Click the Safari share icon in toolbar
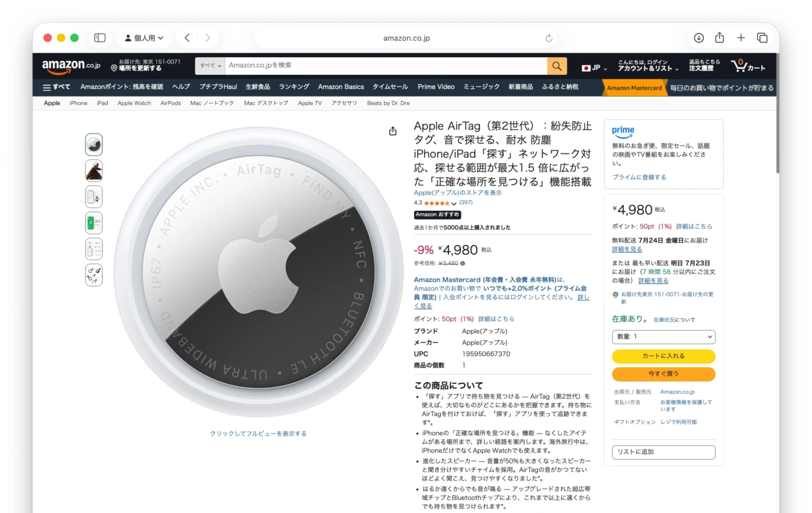The height and width of the screenshot is (513, 812). pos(719,37)
